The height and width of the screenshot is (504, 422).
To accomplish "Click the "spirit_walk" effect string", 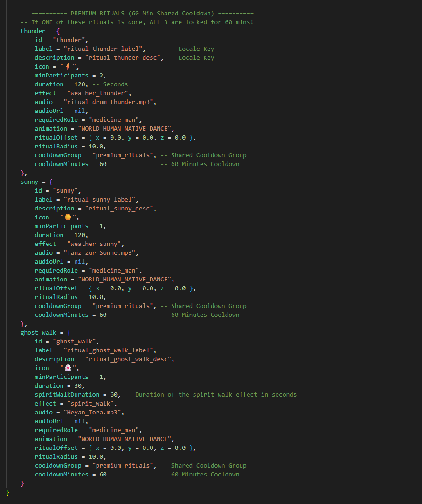I will coord(90,403).
